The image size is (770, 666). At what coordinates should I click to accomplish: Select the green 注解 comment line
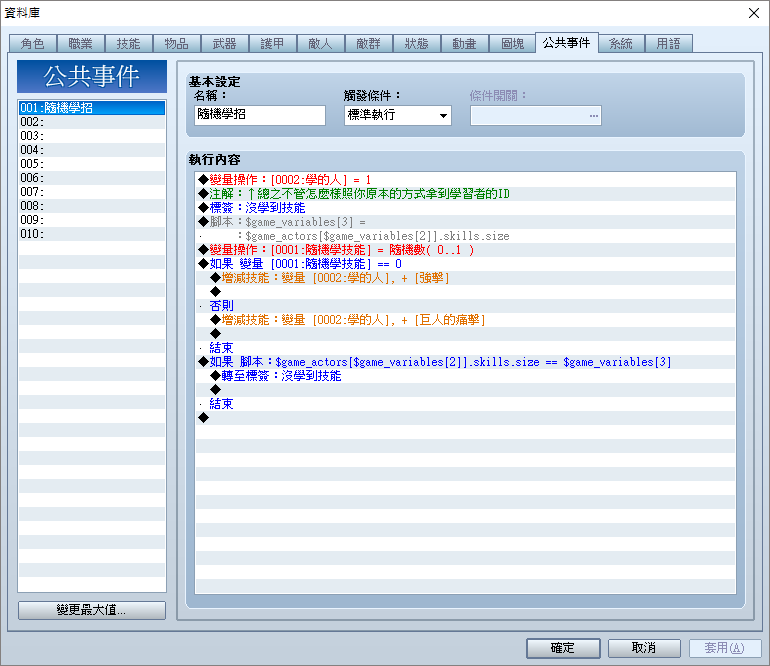466,194
